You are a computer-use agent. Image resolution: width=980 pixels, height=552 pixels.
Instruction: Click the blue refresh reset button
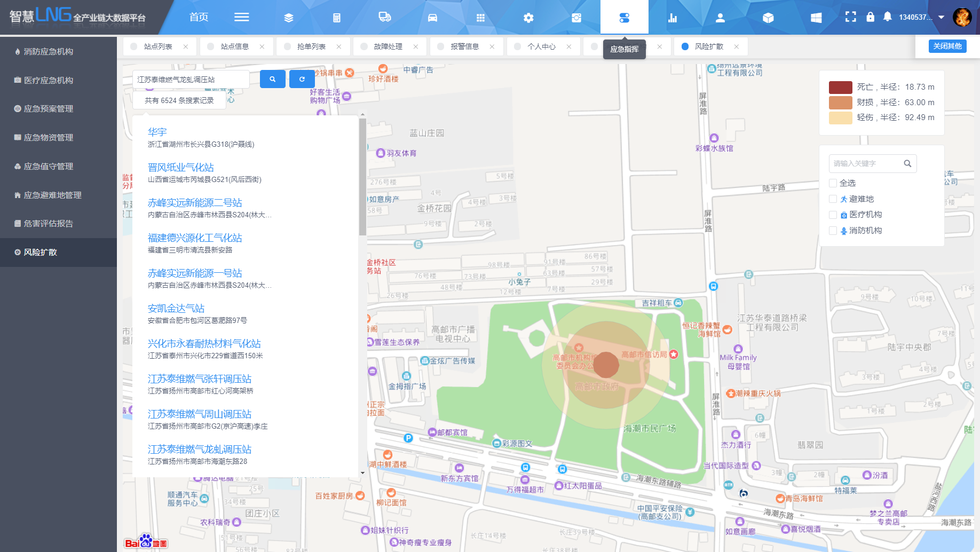click(302, 79)
